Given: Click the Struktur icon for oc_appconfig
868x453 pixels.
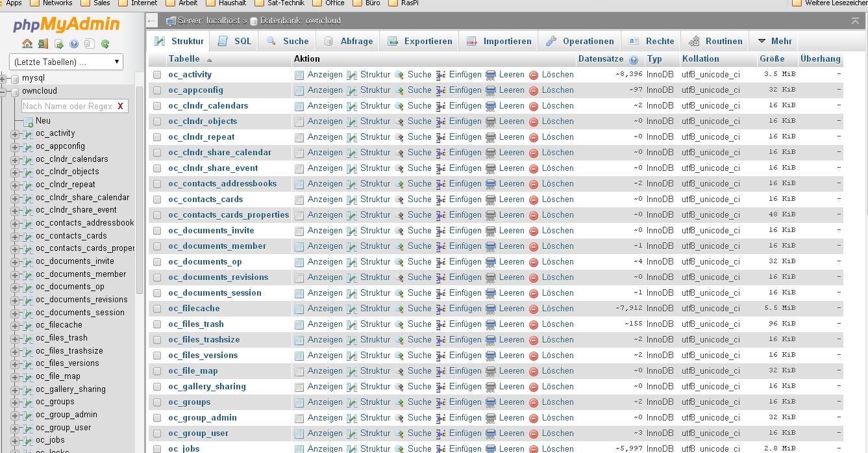Looking at the screenshot, I should click(352, 90).
